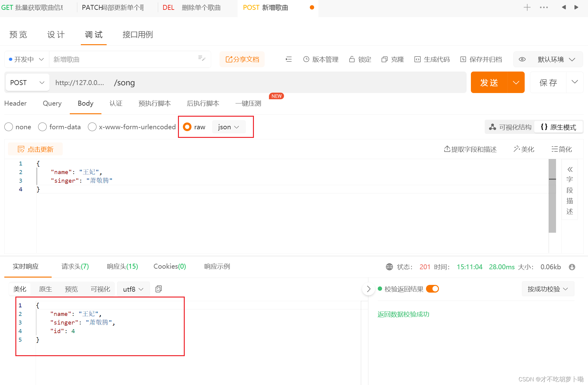Open the POST method dropdown

pyautogui.click(x=27, y=82)
